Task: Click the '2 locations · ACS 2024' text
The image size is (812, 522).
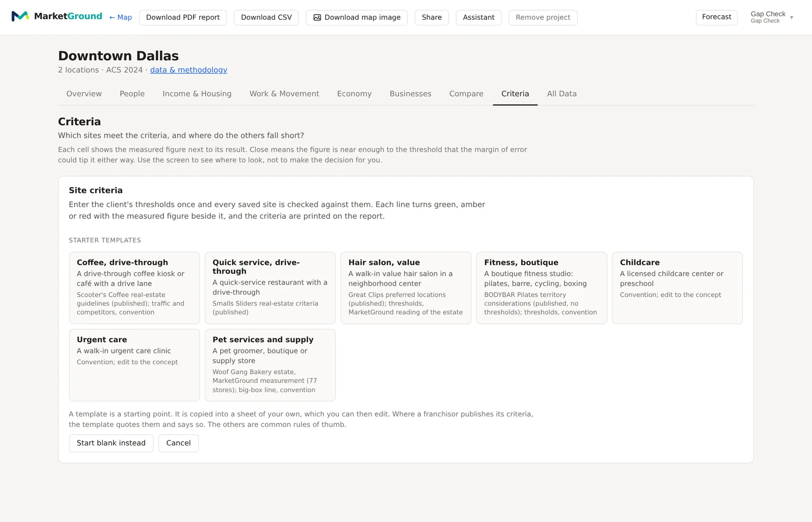Action: [x=100, y=70]
